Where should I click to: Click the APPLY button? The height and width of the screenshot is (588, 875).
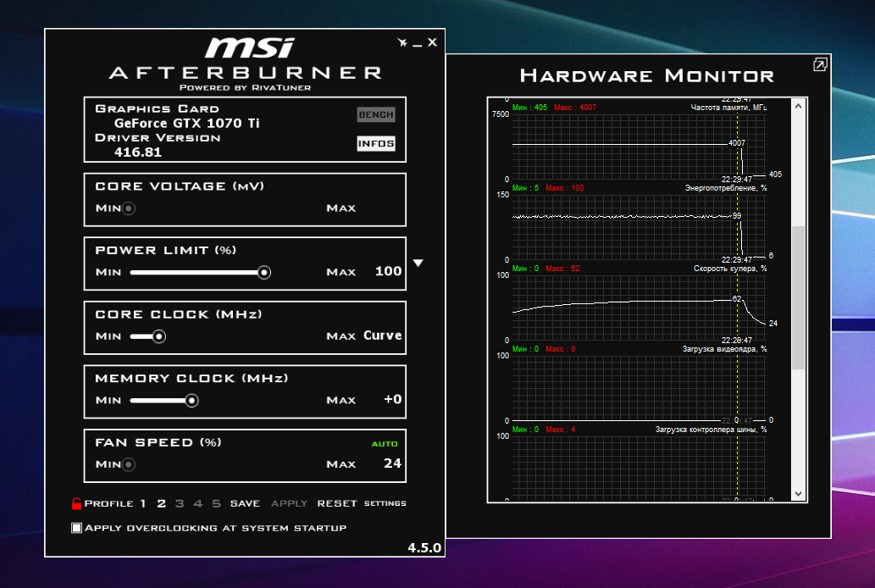(289, 503)
